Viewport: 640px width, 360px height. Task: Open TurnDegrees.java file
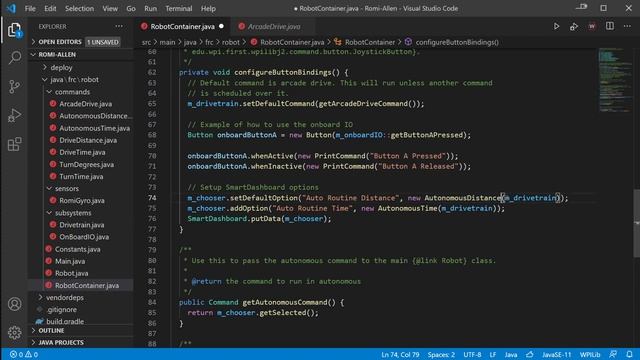click(86, 164)
